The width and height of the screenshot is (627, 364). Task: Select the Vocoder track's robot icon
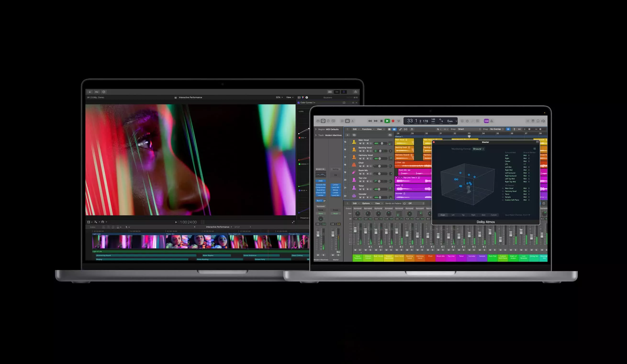click(x=354, y=196)
